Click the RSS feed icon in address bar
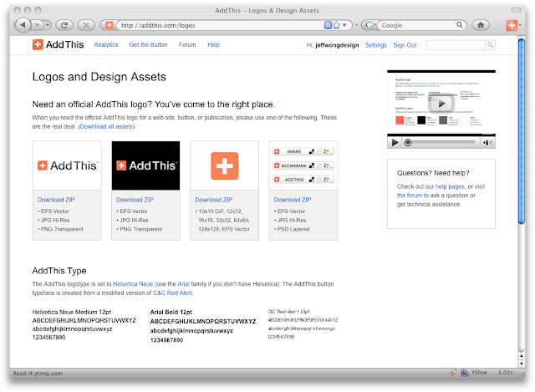The image size is (535, 392). click(x=328, y=25)
